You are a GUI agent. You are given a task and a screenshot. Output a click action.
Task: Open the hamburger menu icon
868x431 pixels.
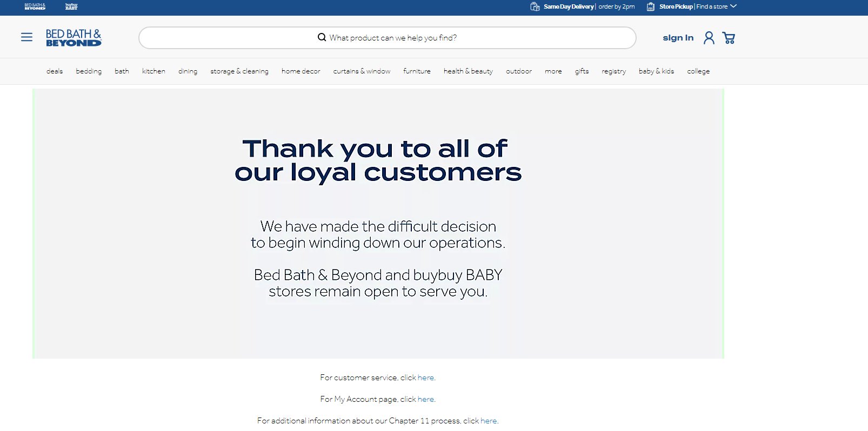coord(26,37)
